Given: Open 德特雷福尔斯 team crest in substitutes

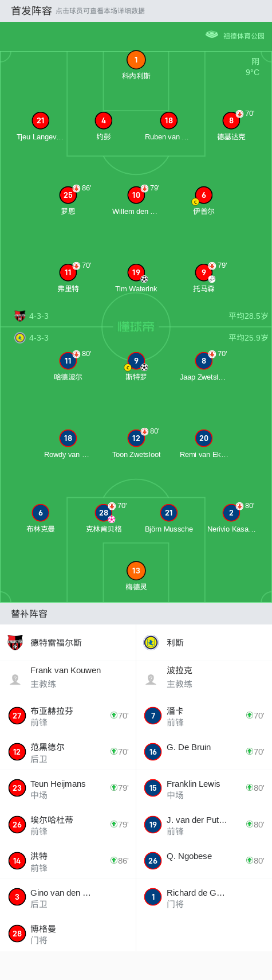Looking at the screenshot, I should pos(15,642).
